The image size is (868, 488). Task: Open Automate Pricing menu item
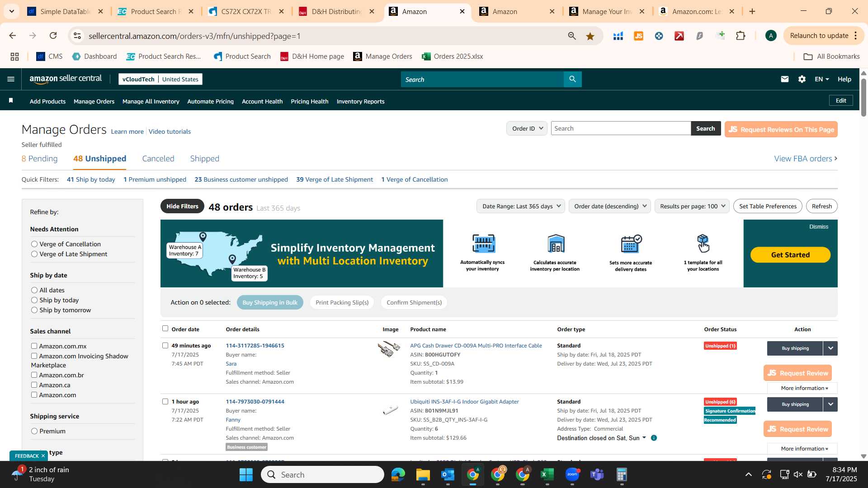211,101
